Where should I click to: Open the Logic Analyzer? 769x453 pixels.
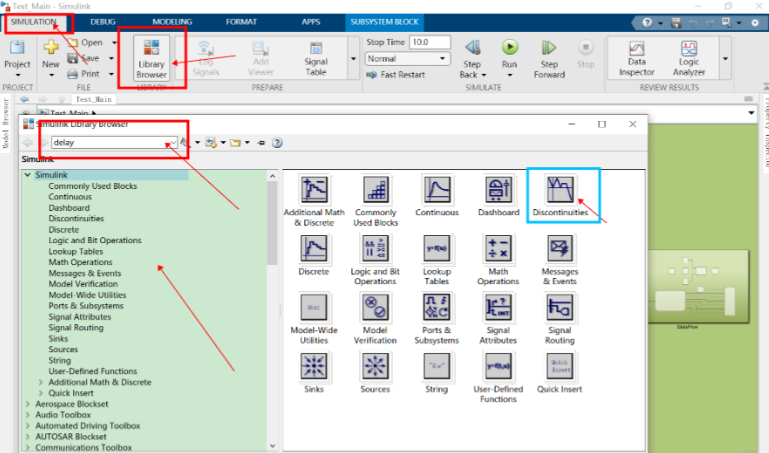pyautogui.click(x=690, y=58)
